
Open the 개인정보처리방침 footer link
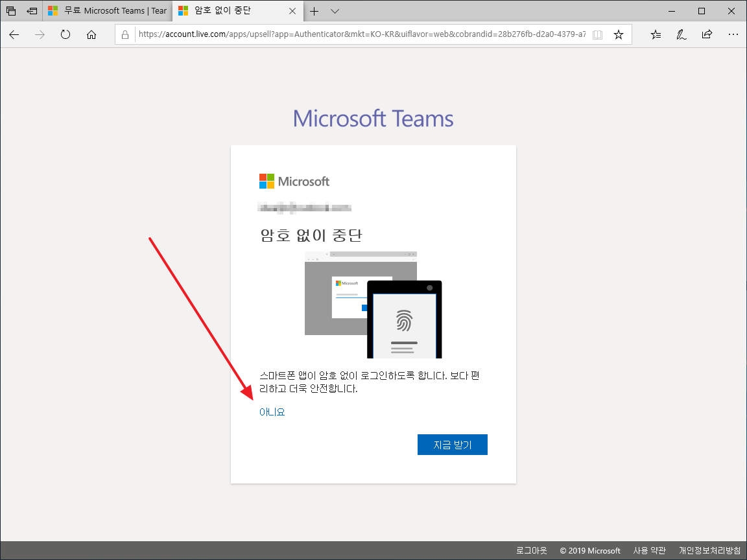[x=710, y=550]
